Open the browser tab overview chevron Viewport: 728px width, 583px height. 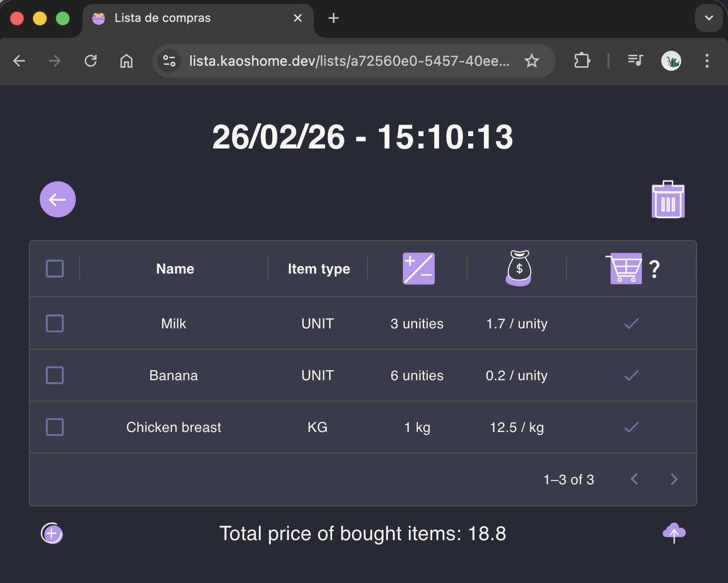point(708,18)
